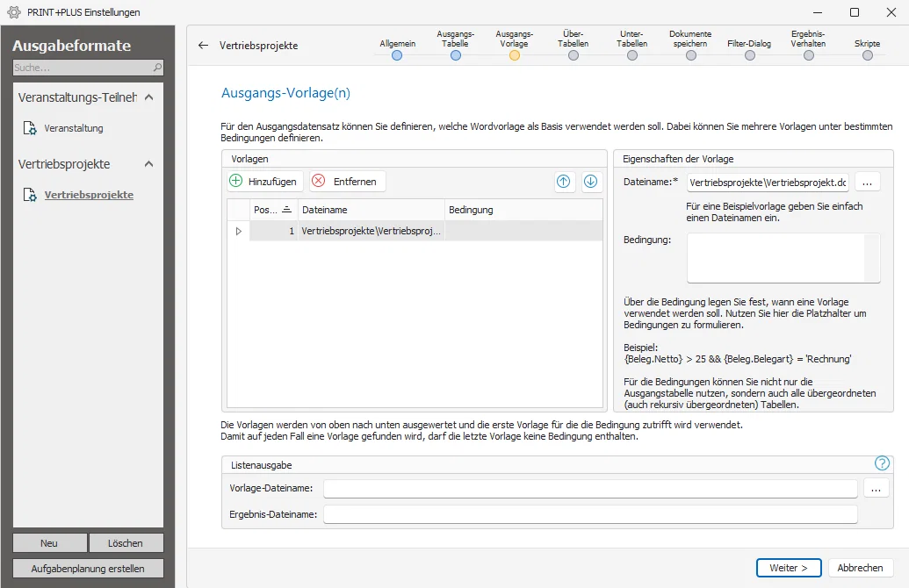
Task: Go to the Allgemein wizard step
Action: click(397, 55)
